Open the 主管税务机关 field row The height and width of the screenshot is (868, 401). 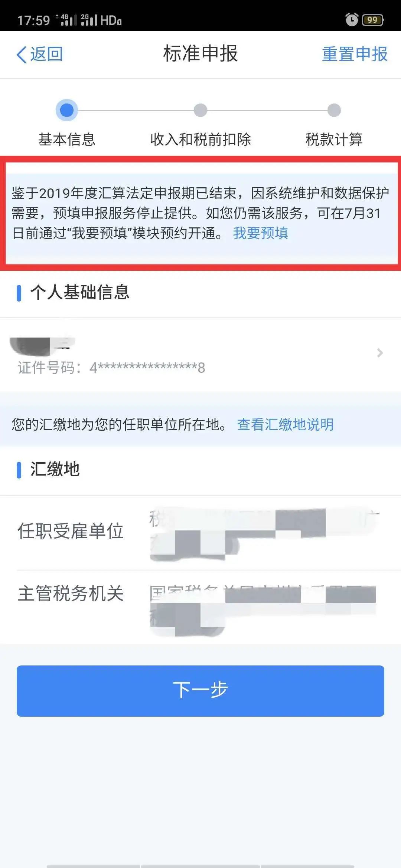pyautogui.click(x=200, y=607)
